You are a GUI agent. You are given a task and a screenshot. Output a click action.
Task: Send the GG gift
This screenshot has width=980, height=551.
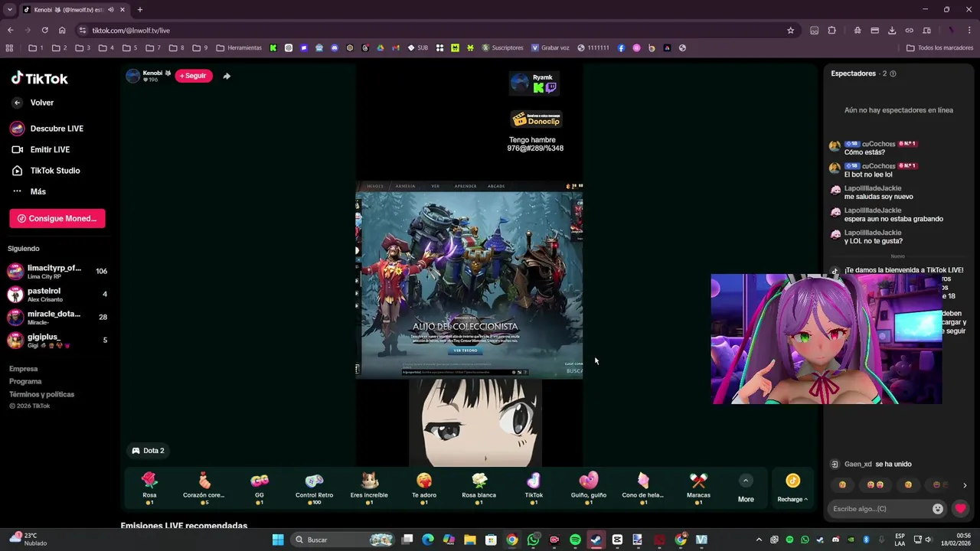[x=260, y=487]
